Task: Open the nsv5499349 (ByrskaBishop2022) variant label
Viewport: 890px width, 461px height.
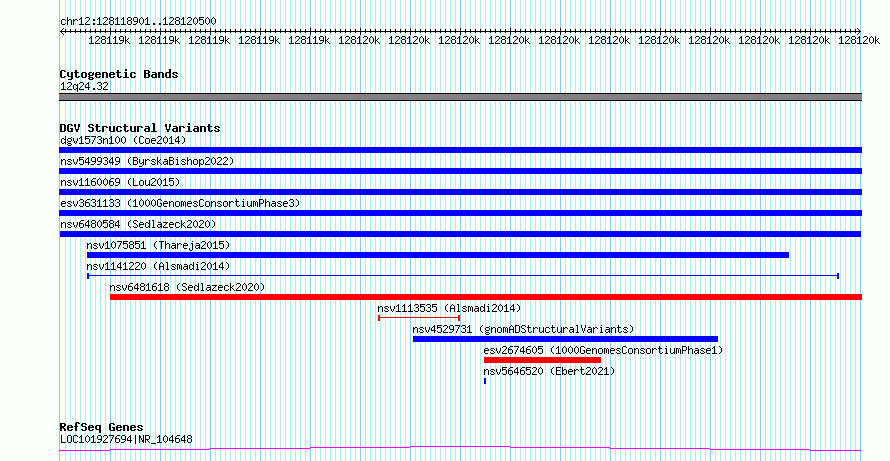Action: pyautogui.click(x=147, y=161)
